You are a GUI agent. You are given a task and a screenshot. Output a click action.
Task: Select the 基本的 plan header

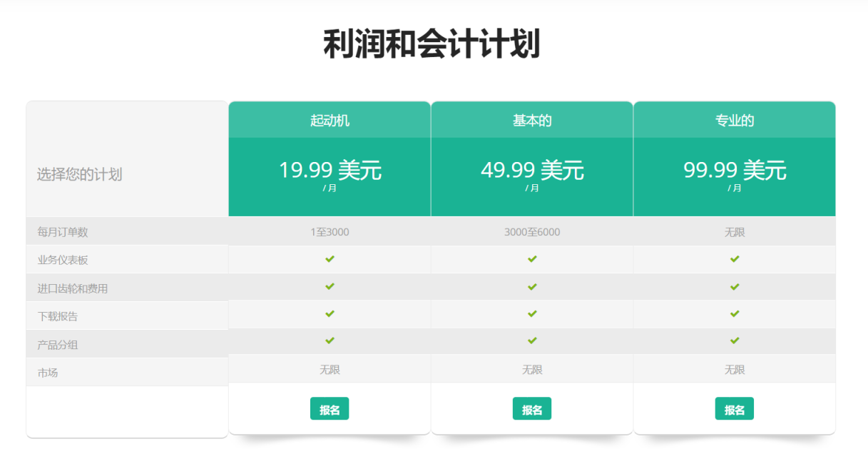[x=532, y=121]
